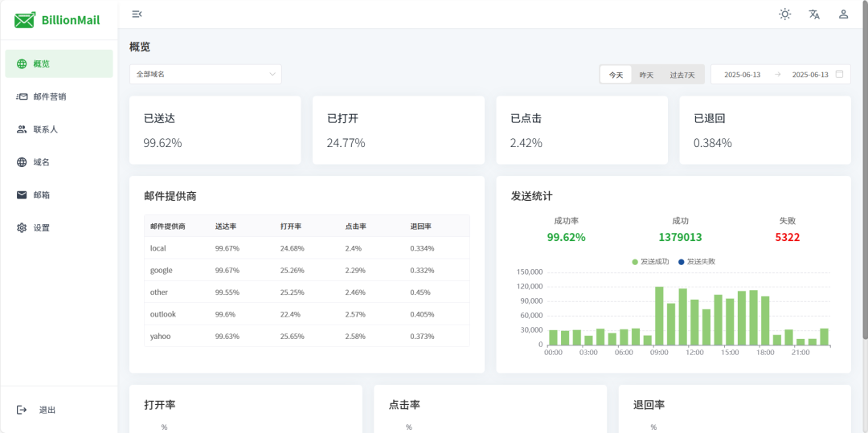Image resolution: width=868 pixels, height=433 pixels.
Task: Switch to 昨天 time range
Action: pyautogui.click(x=646, y=75)
